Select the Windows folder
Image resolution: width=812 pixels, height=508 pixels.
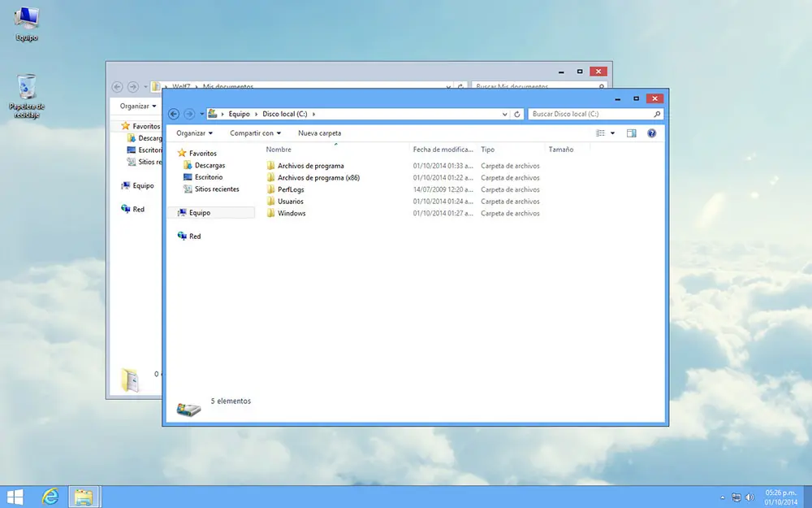(286, 214)
